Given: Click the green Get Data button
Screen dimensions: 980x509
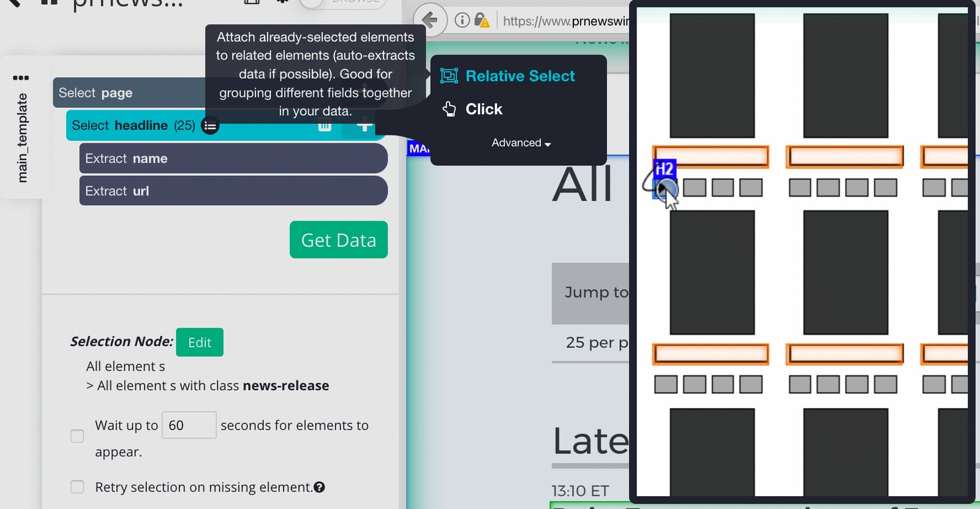Looking at the screenshot, I should pyautogui.click(x=339, y=239).
